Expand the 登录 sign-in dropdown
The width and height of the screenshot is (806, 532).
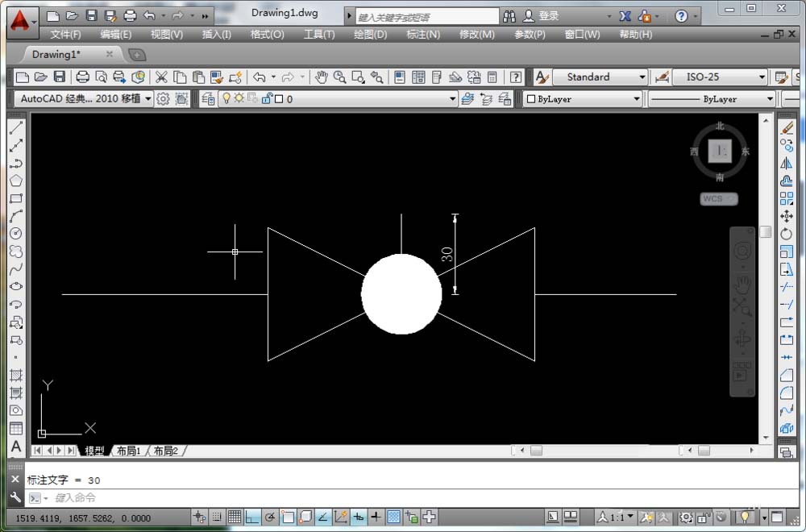point(609,16)
